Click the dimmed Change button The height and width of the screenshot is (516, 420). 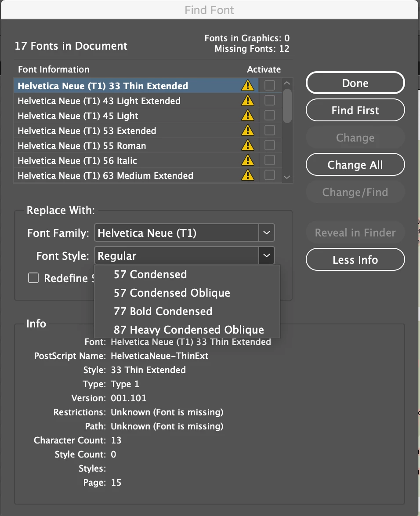355,138
